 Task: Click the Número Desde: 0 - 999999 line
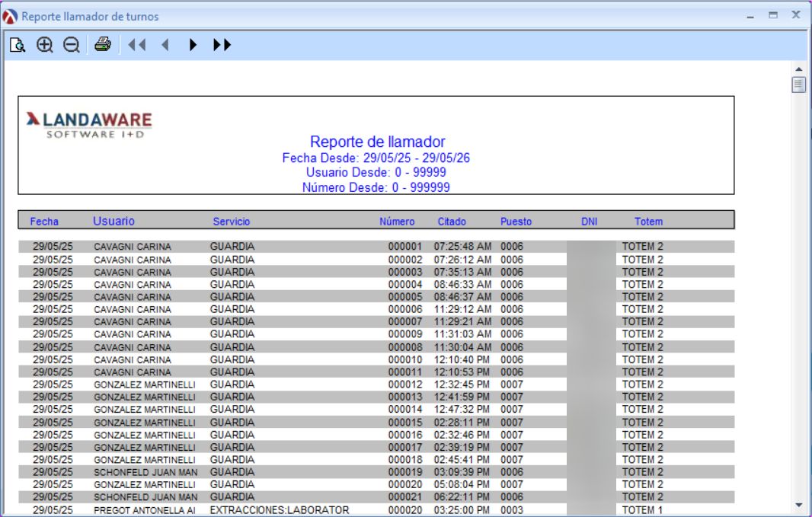pos(376,187)
